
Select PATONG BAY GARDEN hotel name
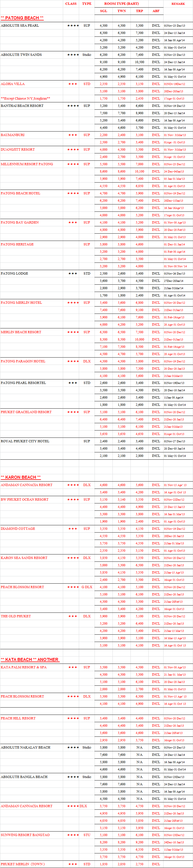tap(20, 222)
